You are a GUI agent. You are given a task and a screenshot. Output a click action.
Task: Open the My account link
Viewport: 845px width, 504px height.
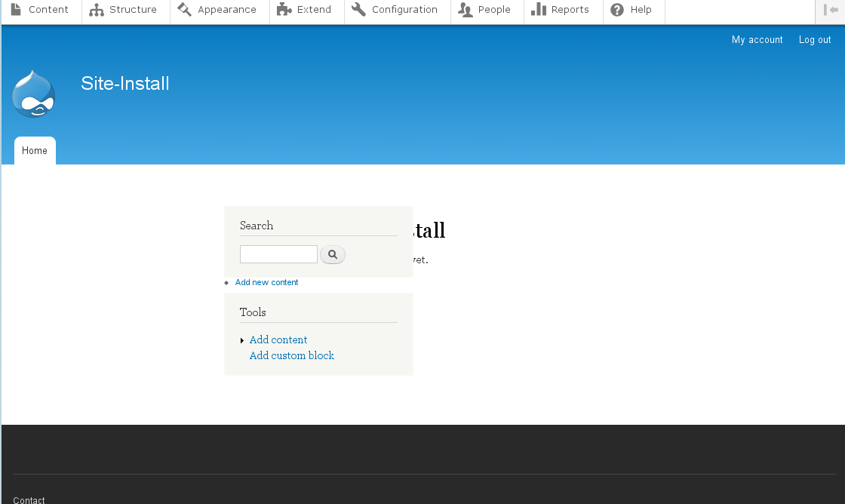coord(757,39)
